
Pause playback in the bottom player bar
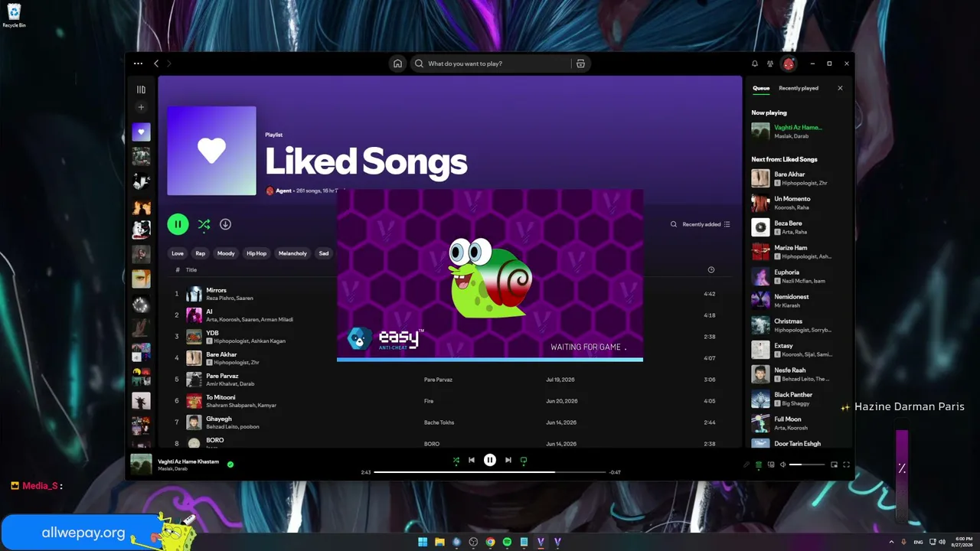(x=490, y=460)
